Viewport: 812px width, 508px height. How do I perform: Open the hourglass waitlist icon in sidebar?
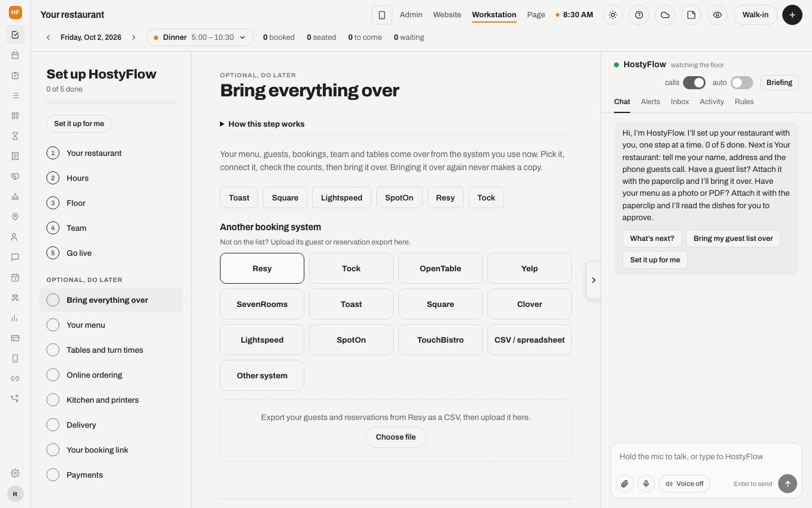(x=15, y=136)
